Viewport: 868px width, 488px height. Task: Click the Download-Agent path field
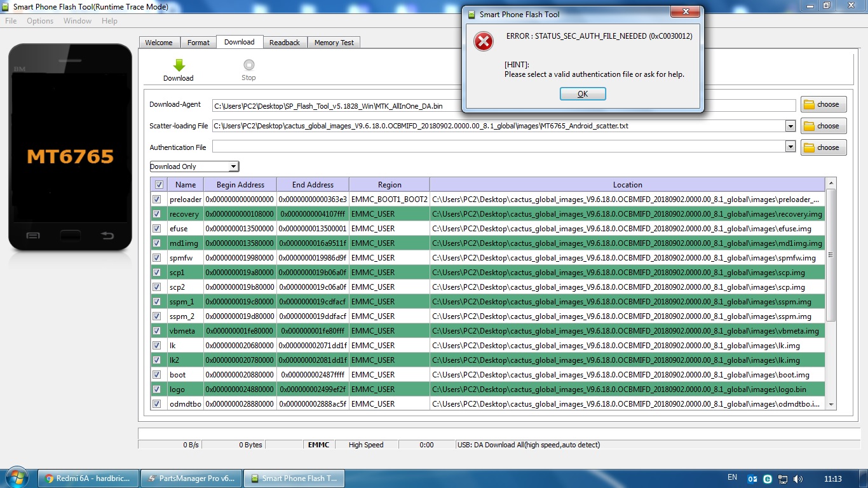pos(504,105)
